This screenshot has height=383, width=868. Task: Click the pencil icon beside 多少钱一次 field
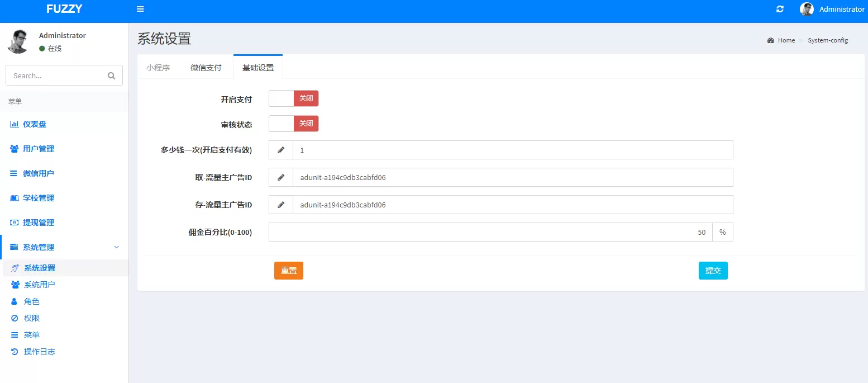[x=281, y=150]
